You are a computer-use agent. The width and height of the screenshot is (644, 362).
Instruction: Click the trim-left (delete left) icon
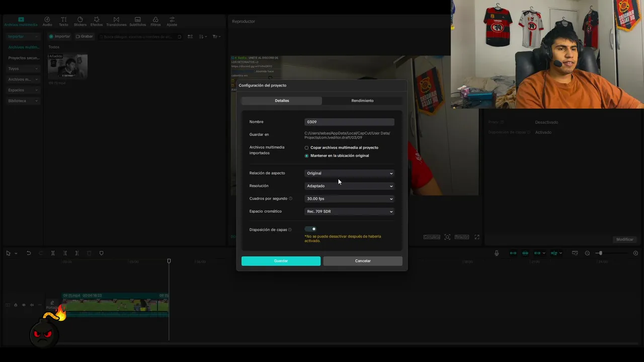(x=65, y=253)
